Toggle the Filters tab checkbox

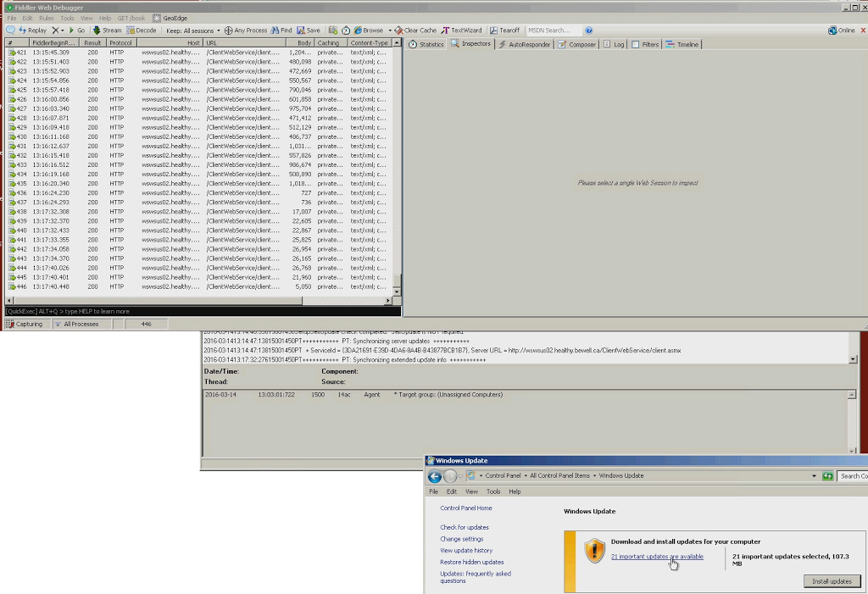636,44
